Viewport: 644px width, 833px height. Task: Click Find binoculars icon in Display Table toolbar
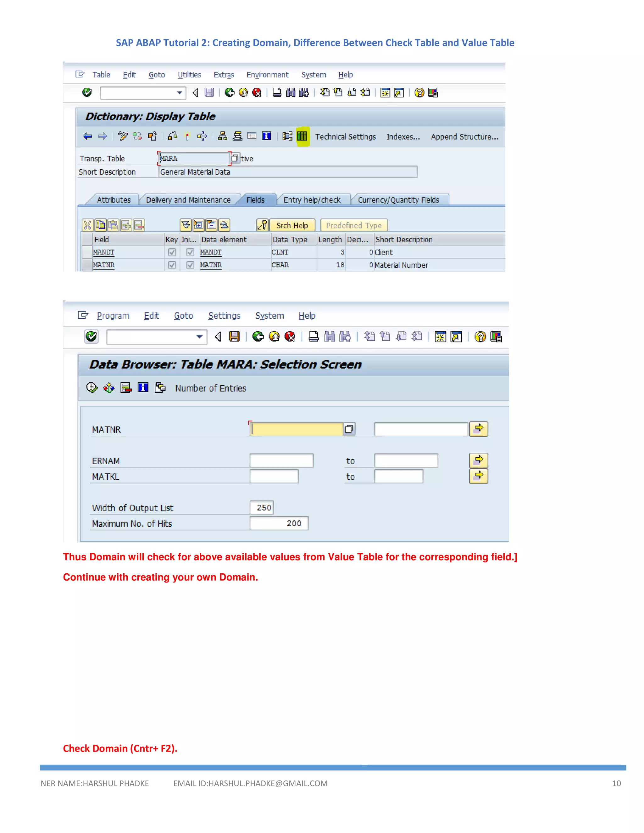pos(291,92)
